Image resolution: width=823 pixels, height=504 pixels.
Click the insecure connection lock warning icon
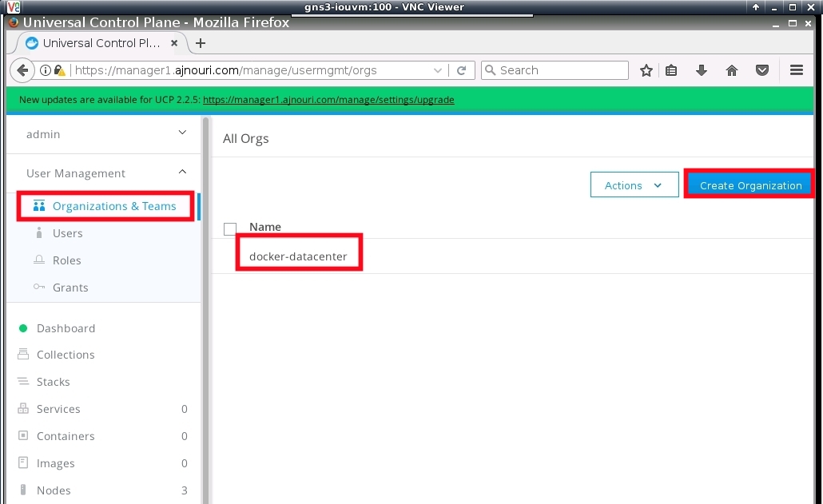click(x=60, y=70)
